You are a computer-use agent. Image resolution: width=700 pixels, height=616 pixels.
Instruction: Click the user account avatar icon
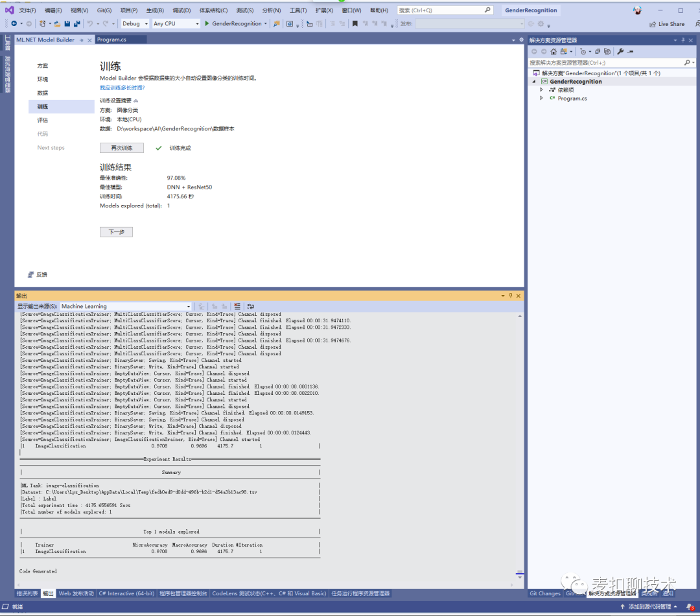coord(638,10)
